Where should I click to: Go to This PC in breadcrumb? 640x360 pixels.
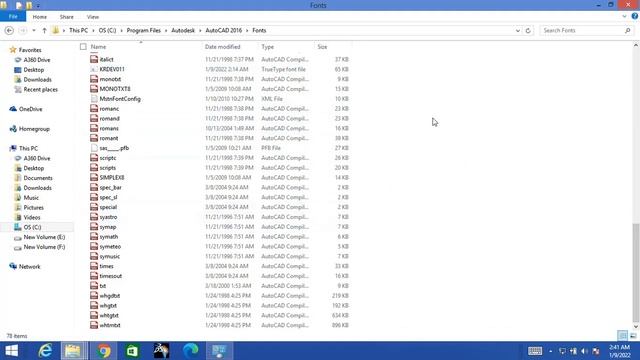coord(78,31)
